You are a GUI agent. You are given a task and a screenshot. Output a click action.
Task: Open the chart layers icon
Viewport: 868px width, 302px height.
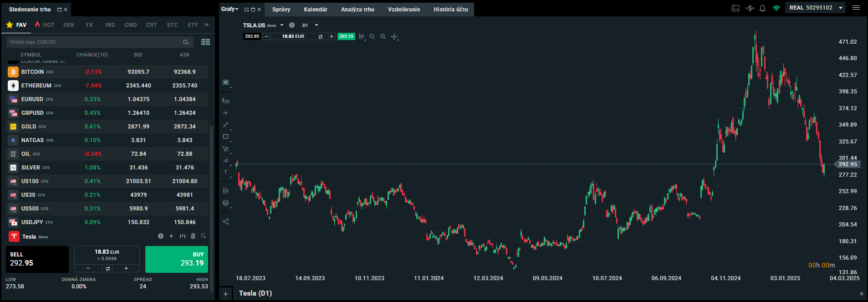(225, 203)
